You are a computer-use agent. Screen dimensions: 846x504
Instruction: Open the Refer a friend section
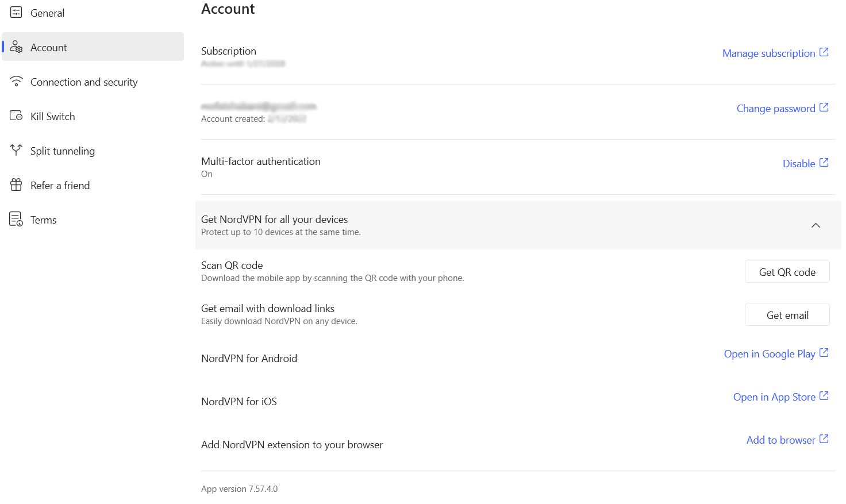point(60,184)
